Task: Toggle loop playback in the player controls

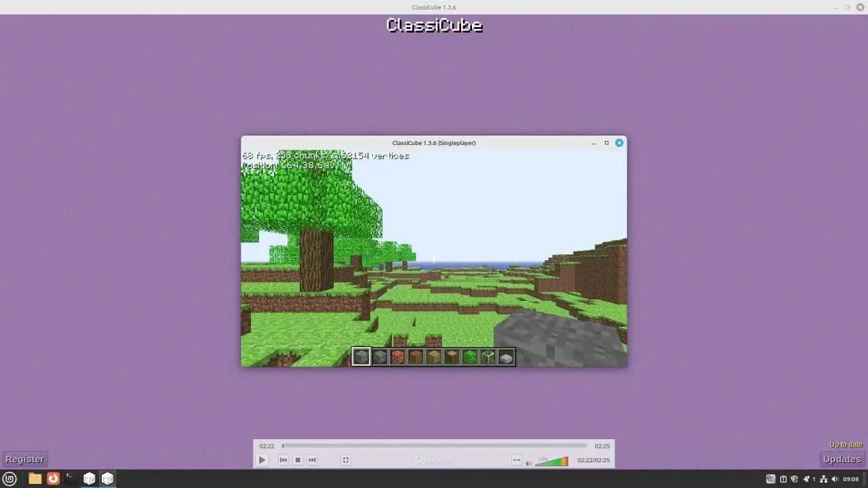Action: tap(517, 460)
